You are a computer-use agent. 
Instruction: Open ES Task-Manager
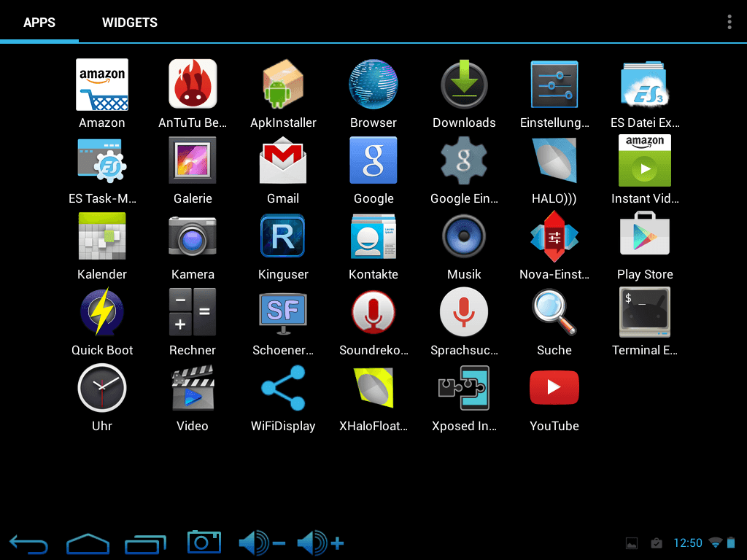coord(102,161)
